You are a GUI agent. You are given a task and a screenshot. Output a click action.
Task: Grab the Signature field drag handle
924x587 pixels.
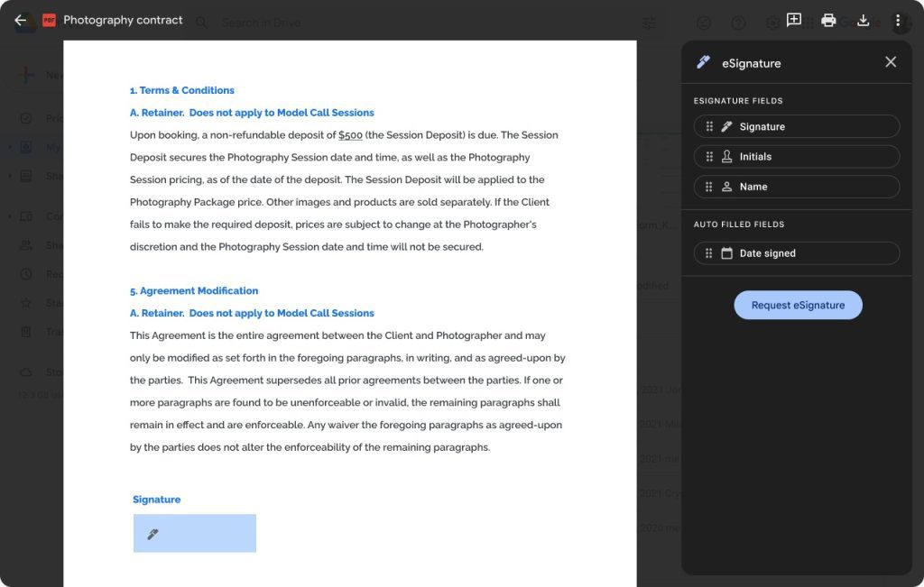710,125
